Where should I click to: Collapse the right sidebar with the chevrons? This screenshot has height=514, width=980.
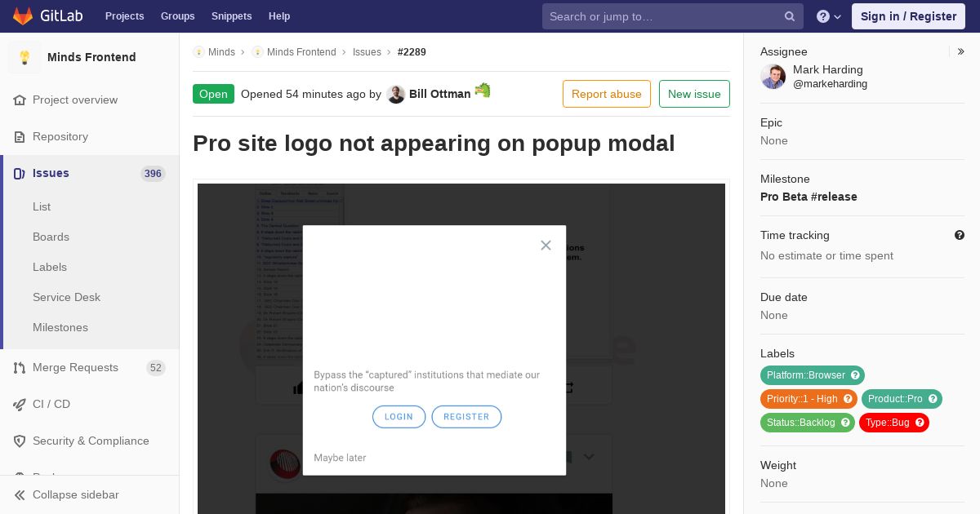point(961,51)
